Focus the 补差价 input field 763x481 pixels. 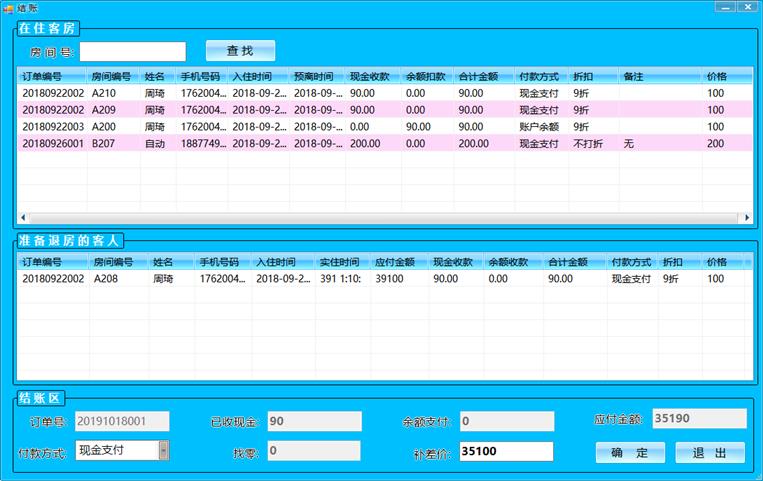tap(506, 452)
